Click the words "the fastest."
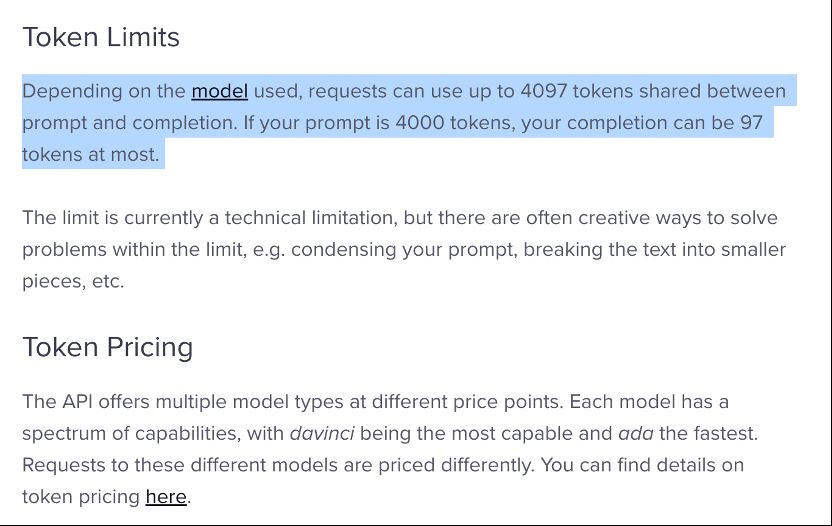The height and width of the screenshot is (526, 832). 708,434
